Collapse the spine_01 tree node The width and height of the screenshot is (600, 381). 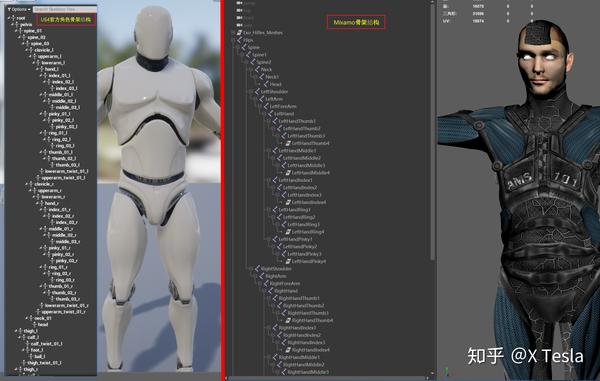[x=16, y=31]
